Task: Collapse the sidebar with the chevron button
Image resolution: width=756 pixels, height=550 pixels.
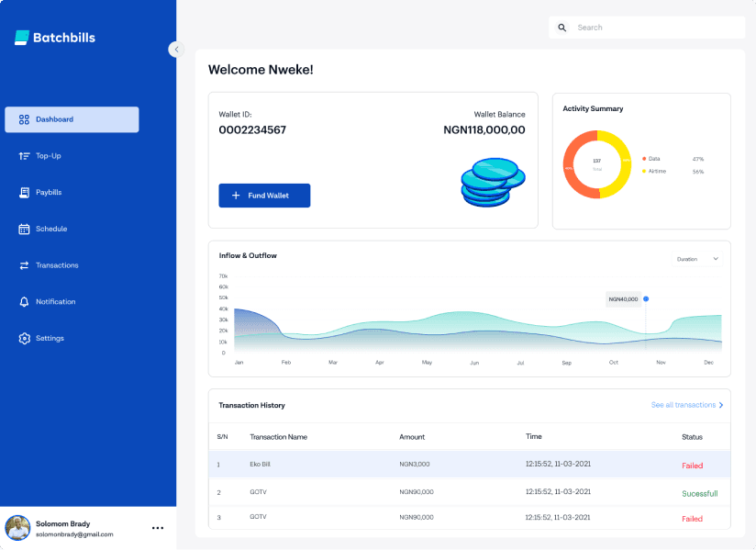Action: point(176,50)
